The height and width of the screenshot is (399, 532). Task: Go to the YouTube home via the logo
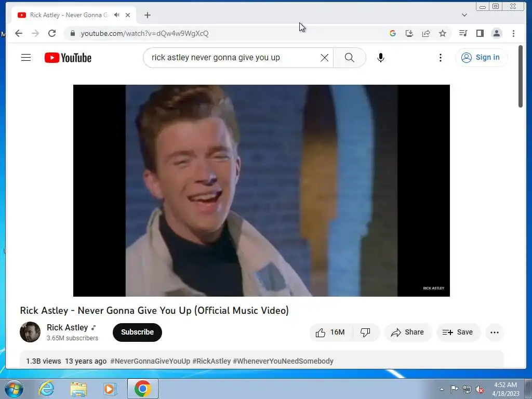pyautogui.click(x=68, y=58)
